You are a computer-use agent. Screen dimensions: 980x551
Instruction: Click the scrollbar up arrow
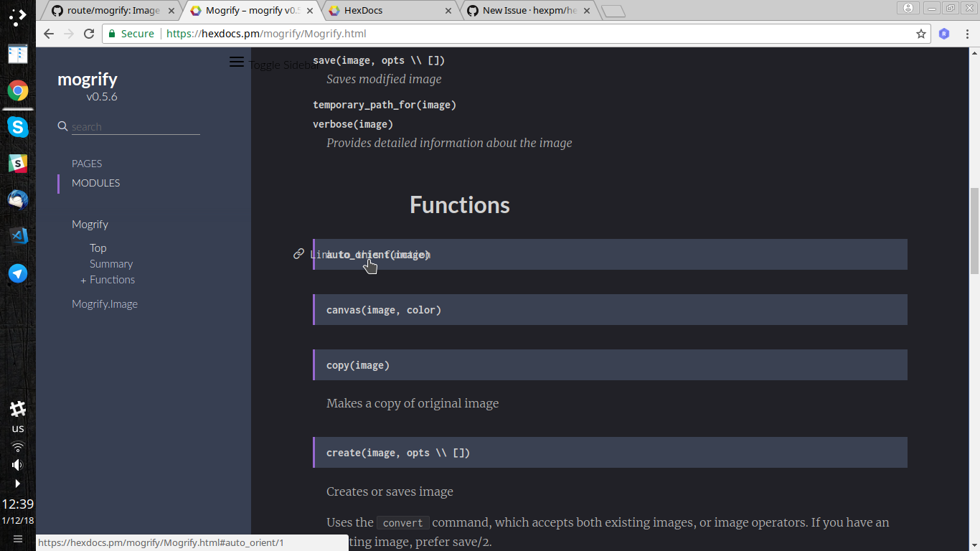click(x=974, y=52)
